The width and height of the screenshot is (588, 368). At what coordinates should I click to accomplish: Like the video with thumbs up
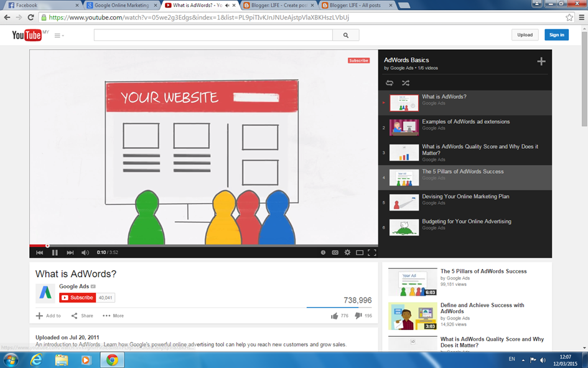coord(335,316)
